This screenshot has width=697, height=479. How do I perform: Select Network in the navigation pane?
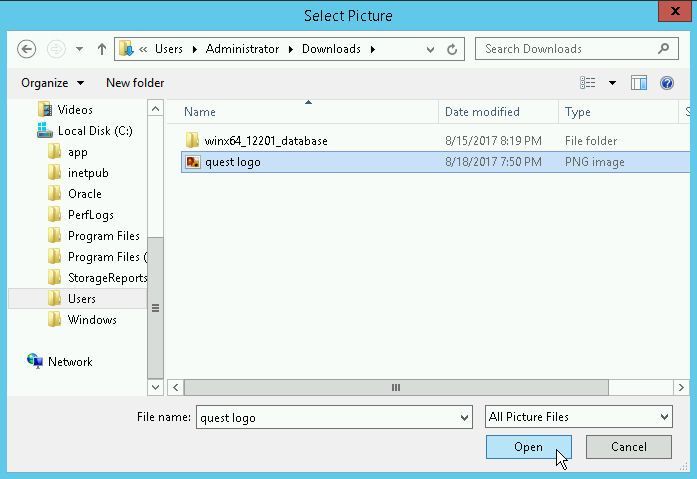click(70, 362)
